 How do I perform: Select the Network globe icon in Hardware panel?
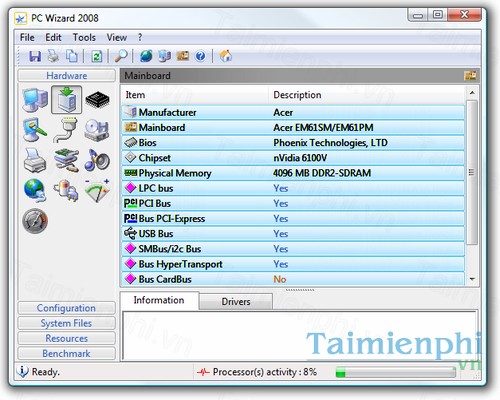click(x=35, y=190)
